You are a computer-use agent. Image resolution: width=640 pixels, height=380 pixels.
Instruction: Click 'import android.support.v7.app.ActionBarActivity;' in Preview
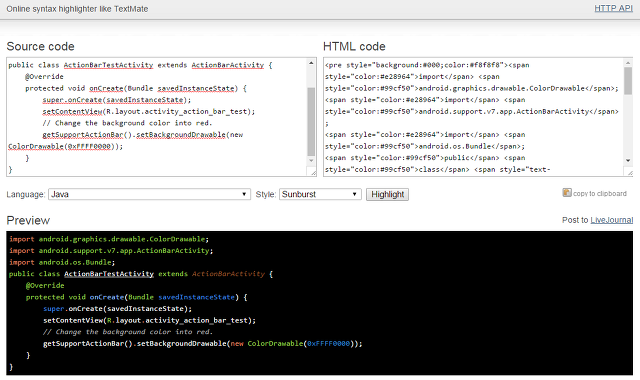point(111,251)
